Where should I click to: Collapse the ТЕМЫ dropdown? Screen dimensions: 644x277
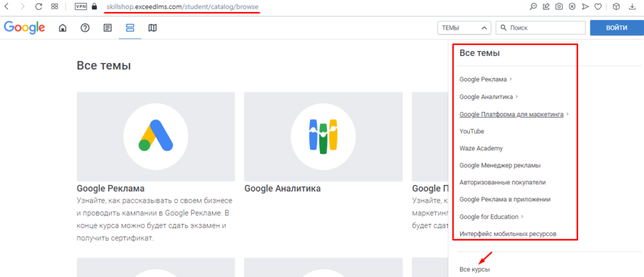[x=464, y=28]
